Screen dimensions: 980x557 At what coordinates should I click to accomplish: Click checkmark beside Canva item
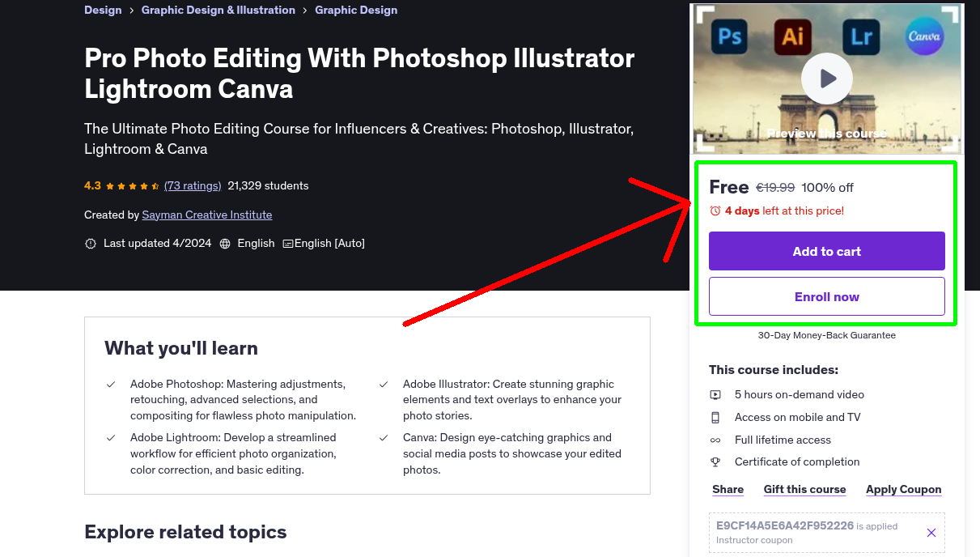click(x=384, y=438)
